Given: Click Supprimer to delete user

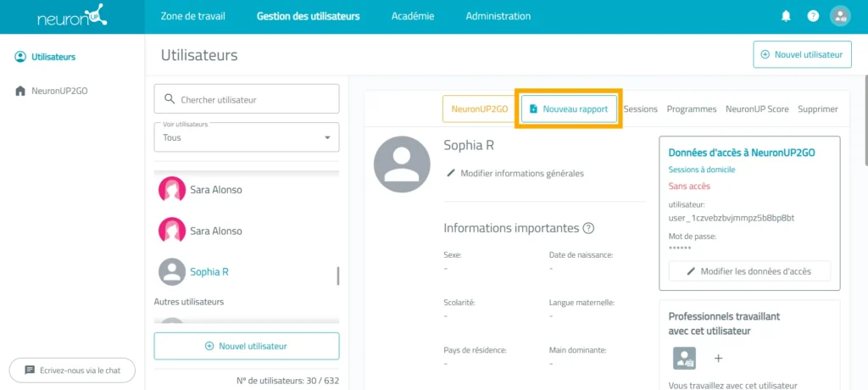Looking at the screenshot, I should pyautogui.click(x=818, y=109).
